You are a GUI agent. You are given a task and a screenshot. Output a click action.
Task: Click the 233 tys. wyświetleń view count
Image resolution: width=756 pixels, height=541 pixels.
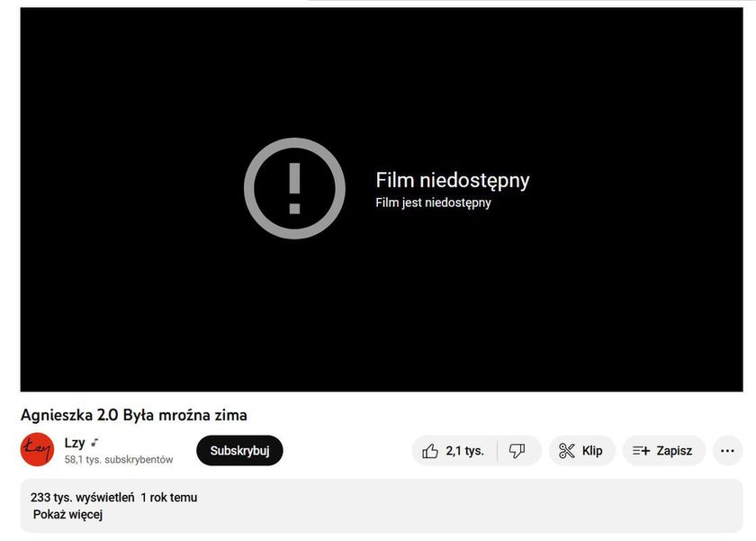[82, 497]
